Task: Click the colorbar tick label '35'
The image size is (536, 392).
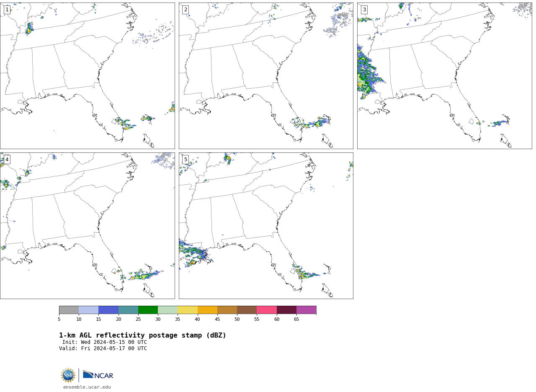Action: pos(178,320)
